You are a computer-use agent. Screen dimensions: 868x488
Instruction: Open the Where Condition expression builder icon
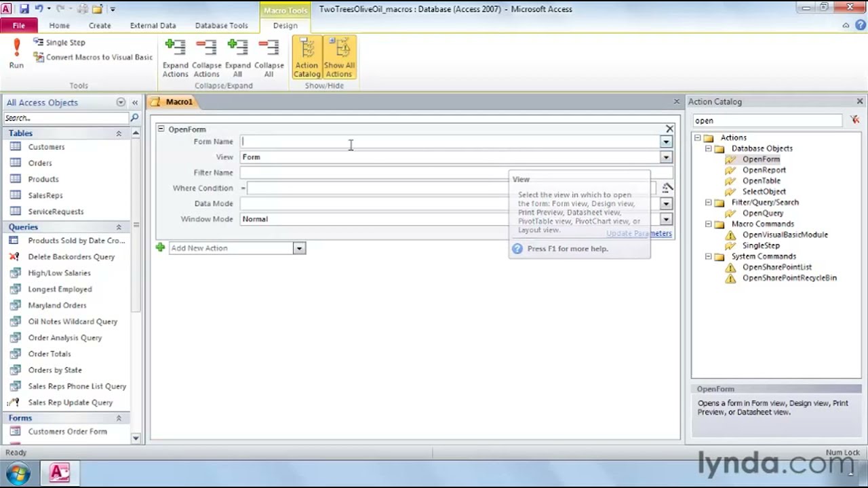[x=667, y=188]
